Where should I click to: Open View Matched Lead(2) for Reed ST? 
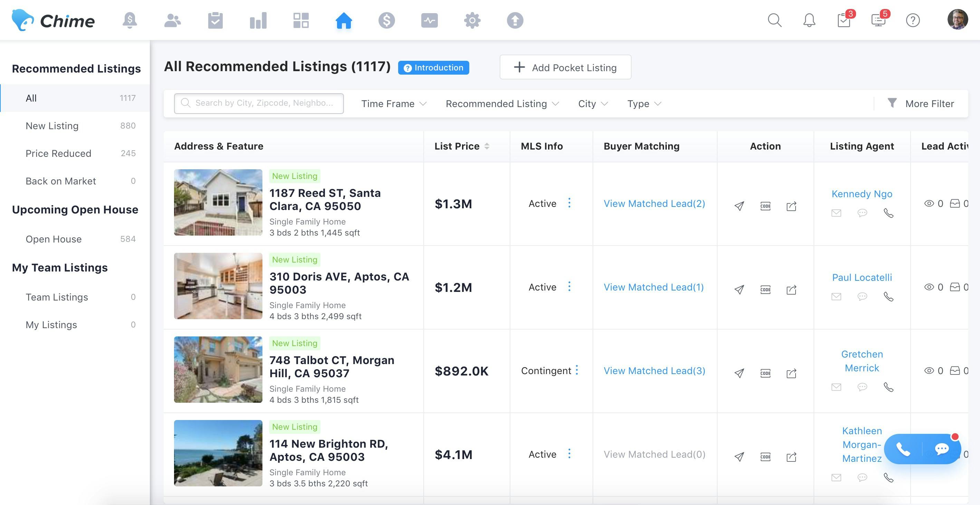[x=654, y=203]
